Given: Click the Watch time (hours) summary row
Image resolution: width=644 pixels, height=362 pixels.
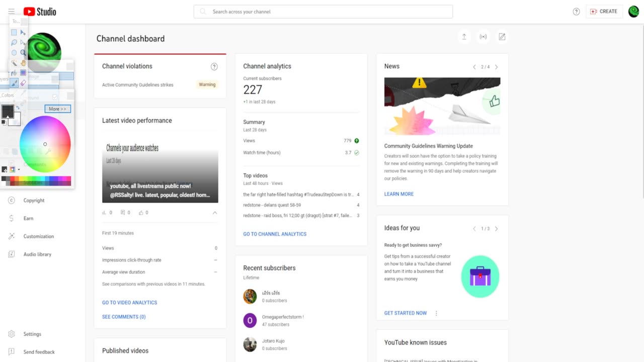Looking at the screenshot, I should (301, 153).
